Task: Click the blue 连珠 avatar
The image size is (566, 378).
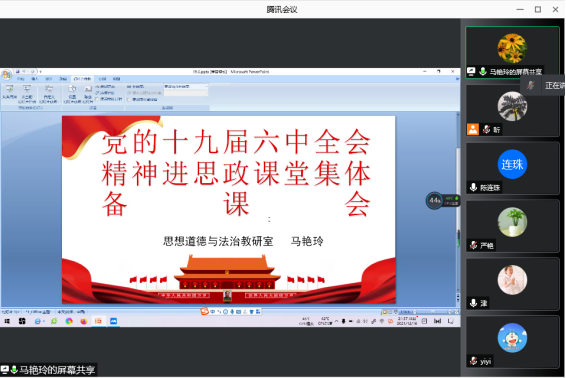Action: [x=512, y=164]
